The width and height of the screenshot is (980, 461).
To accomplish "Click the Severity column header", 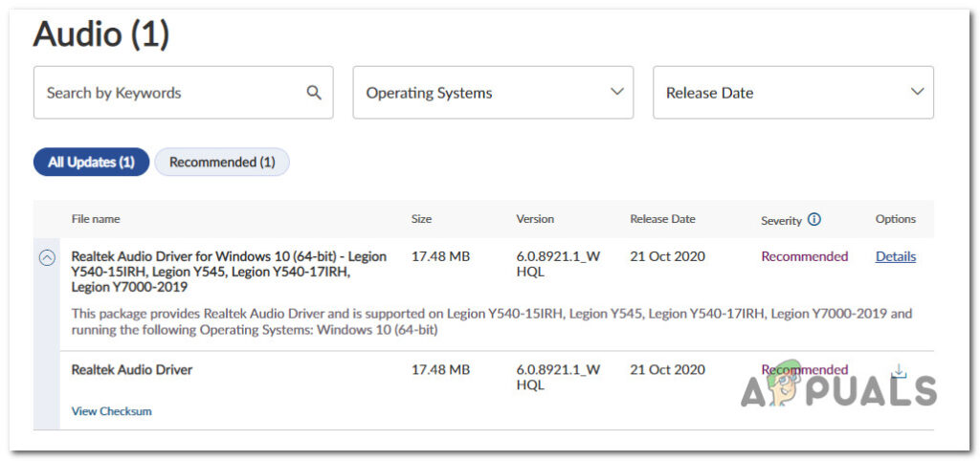I will [x=781, y=221].
